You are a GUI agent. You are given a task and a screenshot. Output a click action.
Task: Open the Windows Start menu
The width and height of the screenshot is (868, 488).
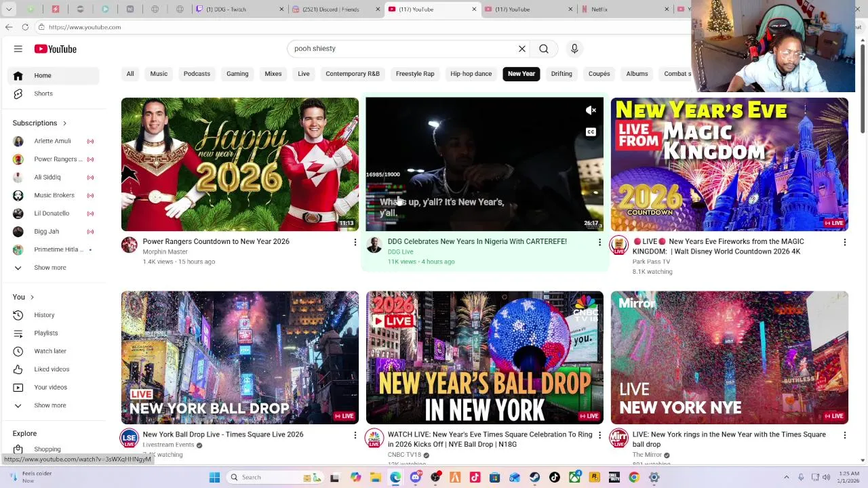pyautogui.click(x=214, y=477)
